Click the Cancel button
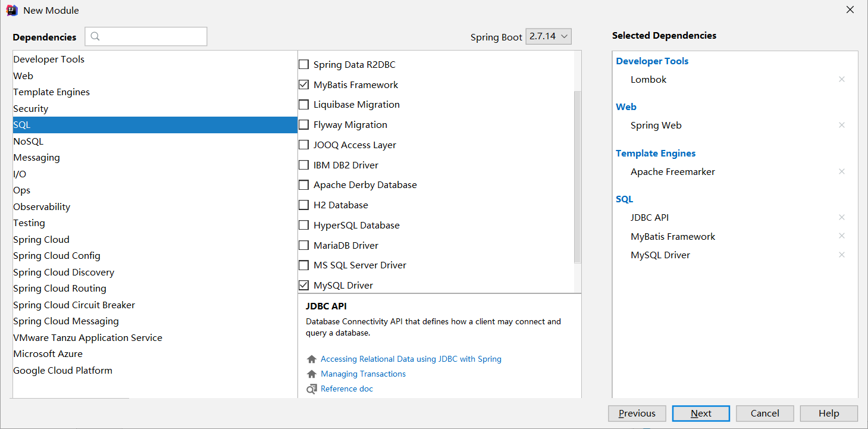The height and width of the screenshot is (429, 868). point(764,414)
